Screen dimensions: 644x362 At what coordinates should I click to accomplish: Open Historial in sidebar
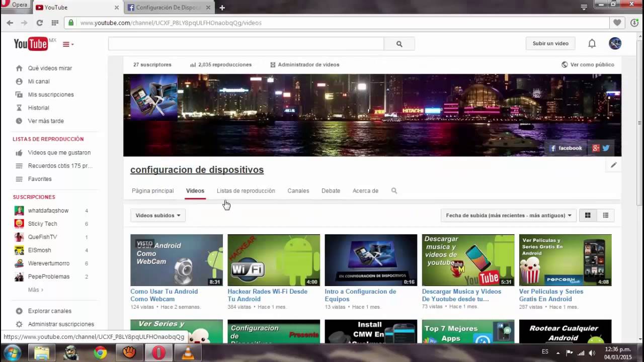[38, 108]
